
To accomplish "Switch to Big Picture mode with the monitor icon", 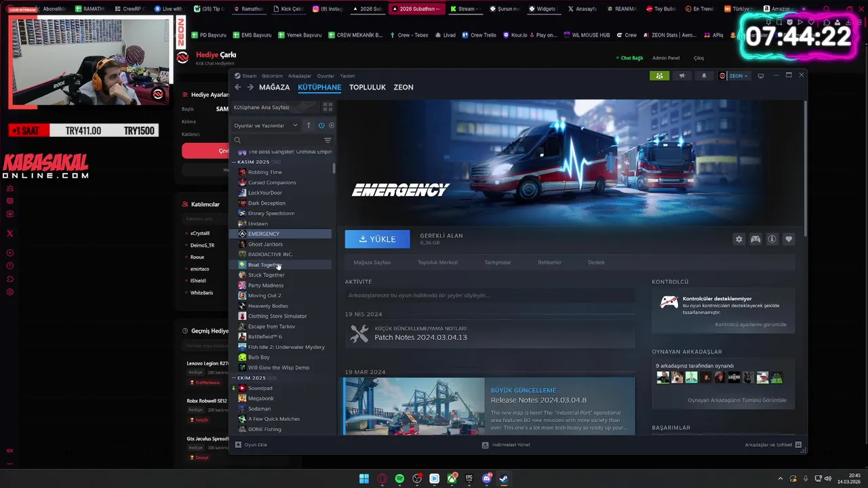I will pos(760,76).
